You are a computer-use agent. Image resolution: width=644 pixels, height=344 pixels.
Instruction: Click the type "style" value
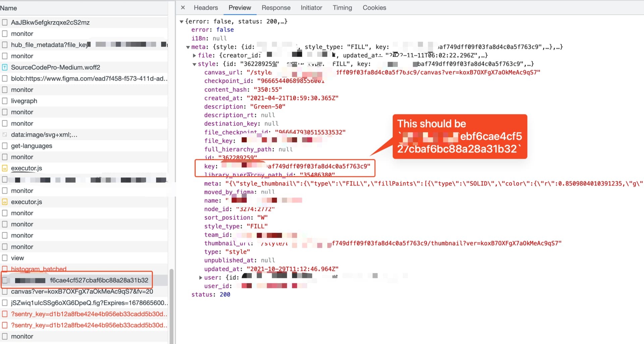[237, 252]
